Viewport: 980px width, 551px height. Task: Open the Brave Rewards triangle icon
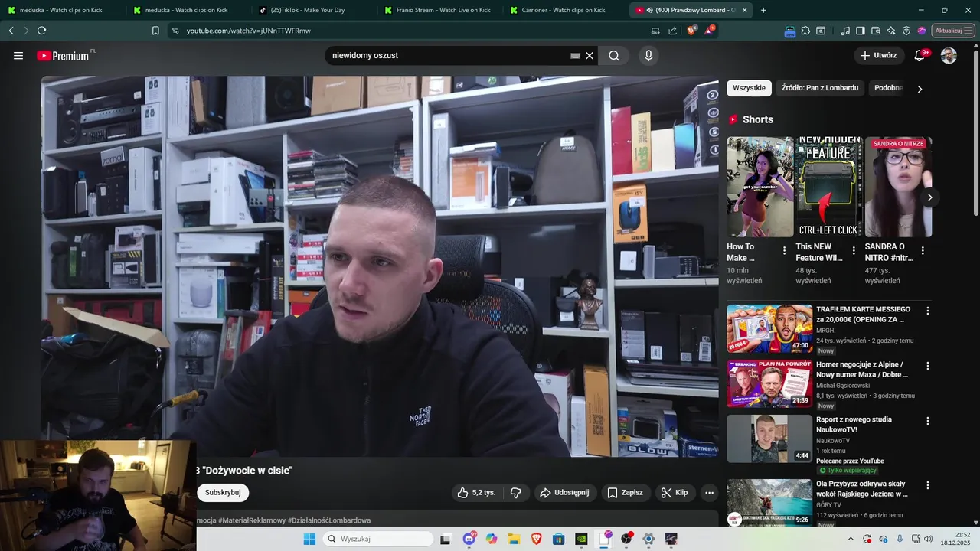(710, 31)
